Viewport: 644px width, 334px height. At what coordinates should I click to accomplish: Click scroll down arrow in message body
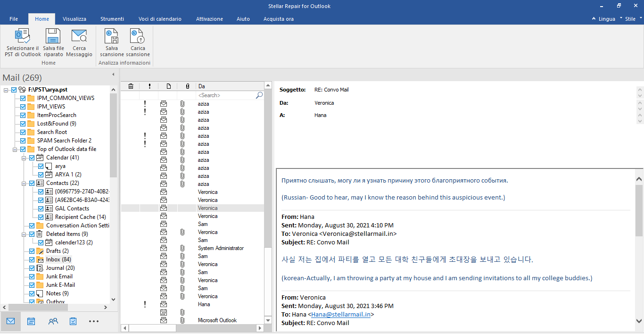(x=639, y=320)
